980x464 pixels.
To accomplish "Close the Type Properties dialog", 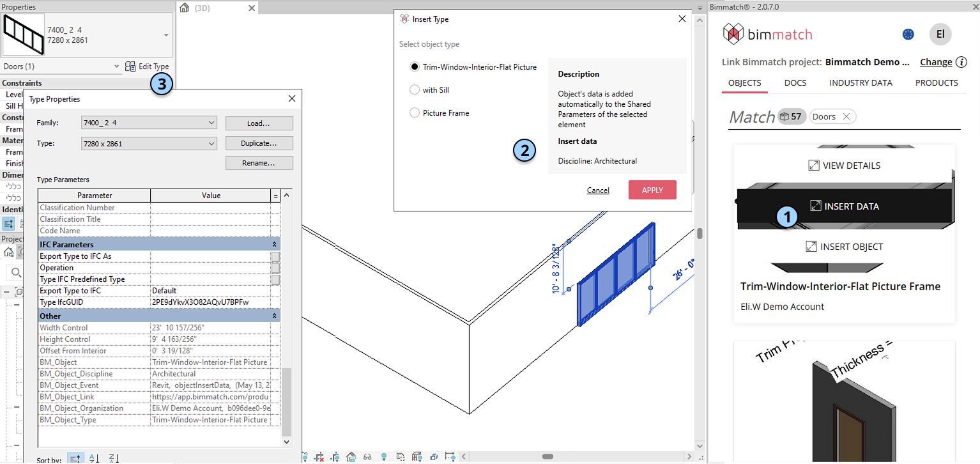I will [x=292, y=99].
